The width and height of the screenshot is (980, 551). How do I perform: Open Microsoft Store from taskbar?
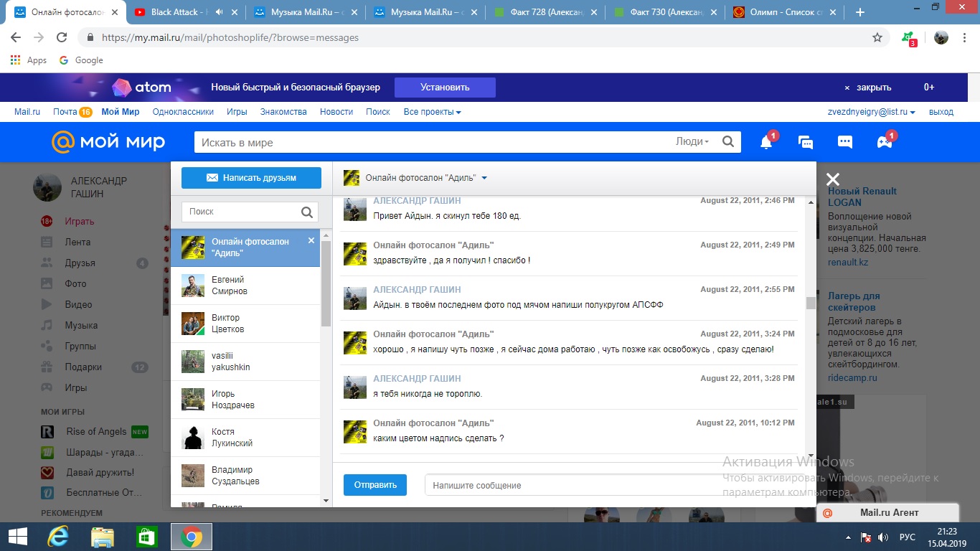pos(146,537)
